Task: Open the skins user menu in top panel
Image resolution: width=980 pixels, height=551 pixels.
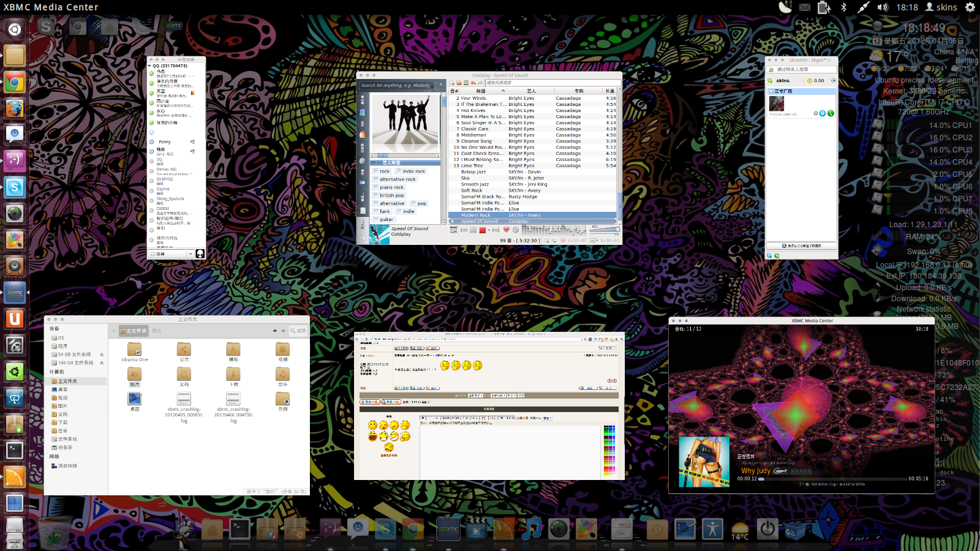Action: 941,7
